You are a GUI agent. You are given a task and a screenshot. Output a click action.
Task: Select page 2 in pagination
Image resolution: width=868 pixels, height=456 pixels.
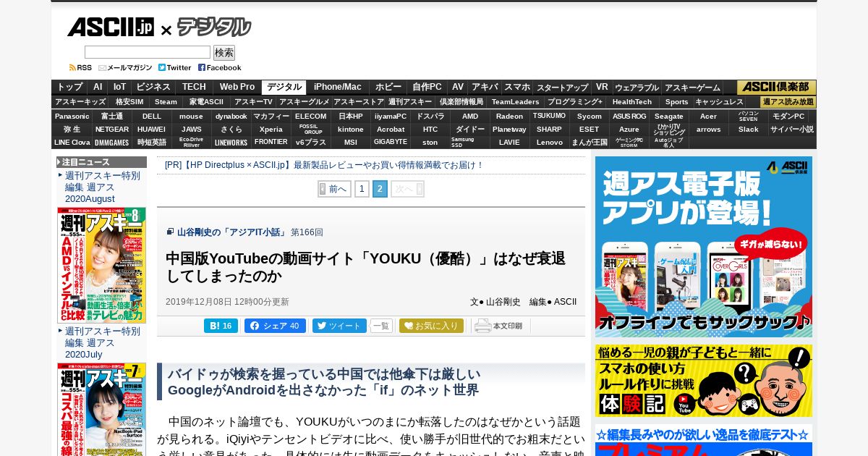point(380,189)
